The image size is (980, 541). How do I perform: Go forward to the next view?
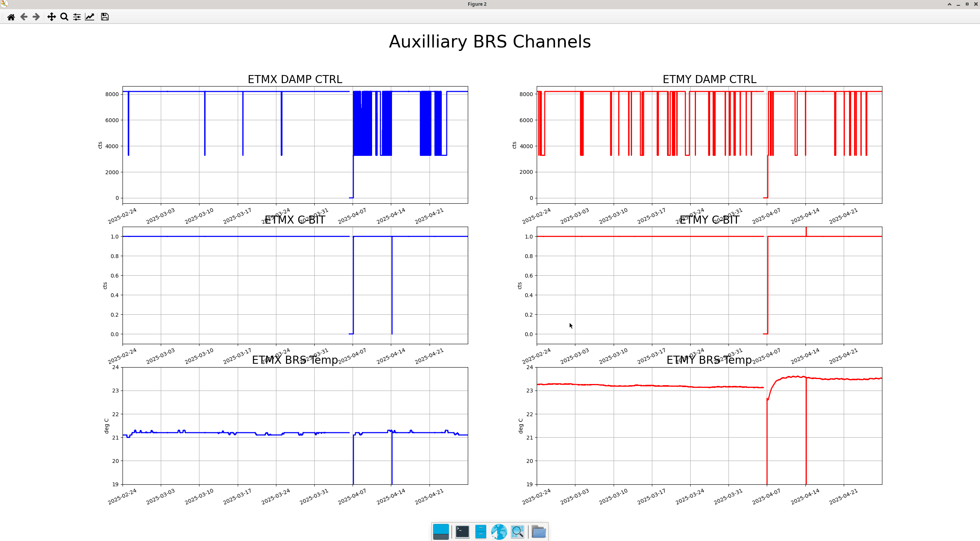(36, 17)
